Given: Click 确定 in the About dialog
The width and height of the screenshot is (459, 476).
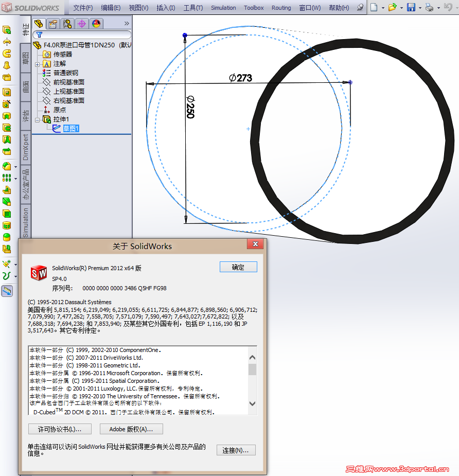Looking at the screenshot, I should coord(238,267).
